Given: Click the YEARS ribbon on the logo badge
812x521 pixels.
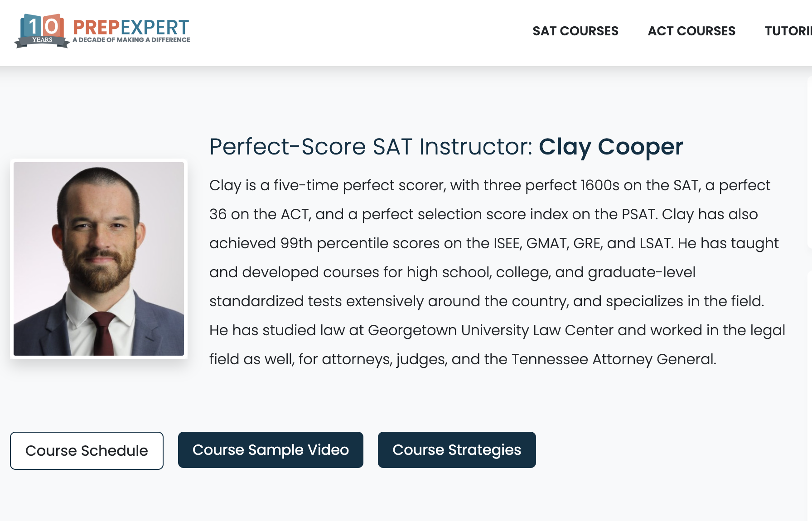Looking at the screenshot, I should click(x=42, y=40).
